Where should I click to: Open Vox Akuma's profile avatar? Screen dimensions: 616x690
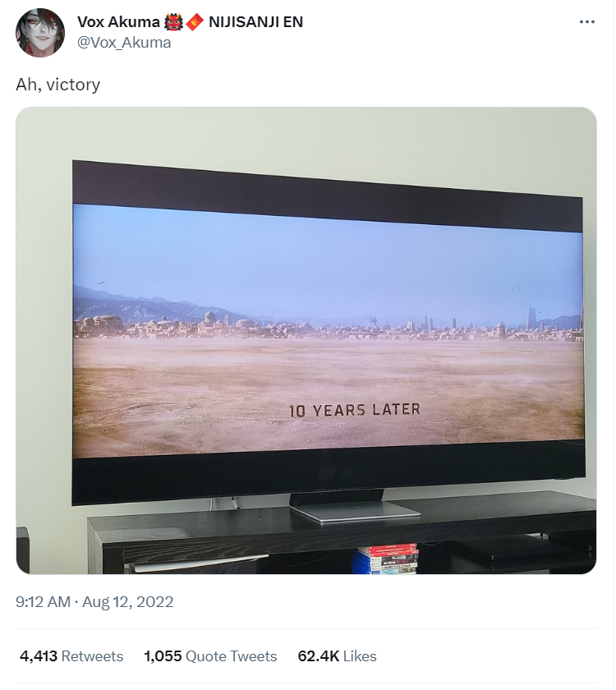point(40,33)
